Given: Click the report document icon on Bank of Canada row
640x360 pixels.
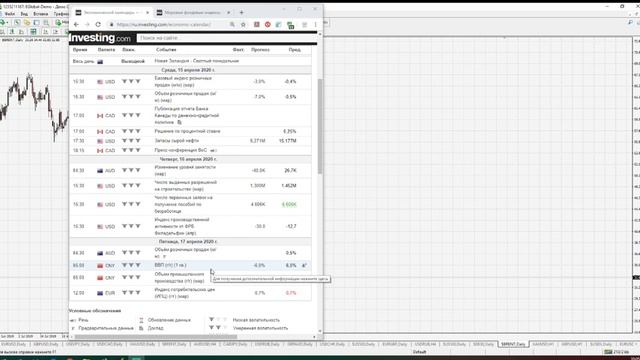Looking at the screenshot, I should point(179,122).
